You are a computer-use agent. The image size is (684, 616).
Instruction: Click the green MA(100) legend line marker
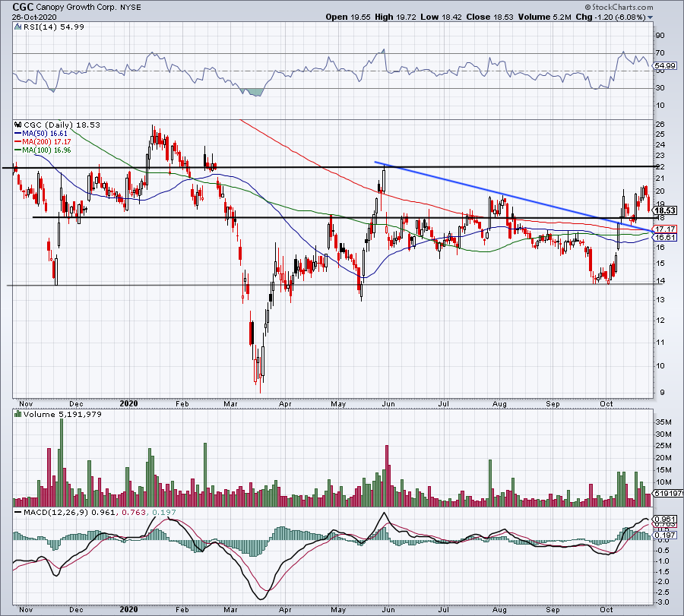pos(18,150)
